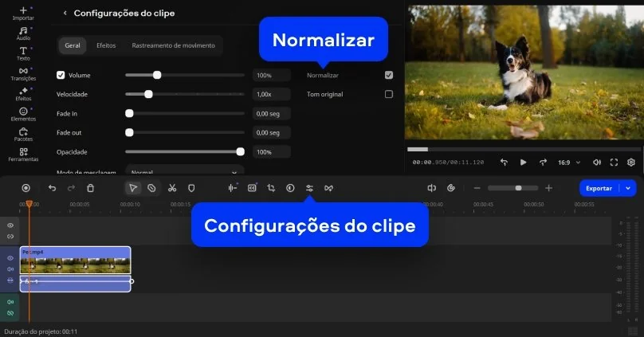Switch to Rastreamento de movimento tab
644x337 pixels.
pyautogui.click(x=173, y=45)
